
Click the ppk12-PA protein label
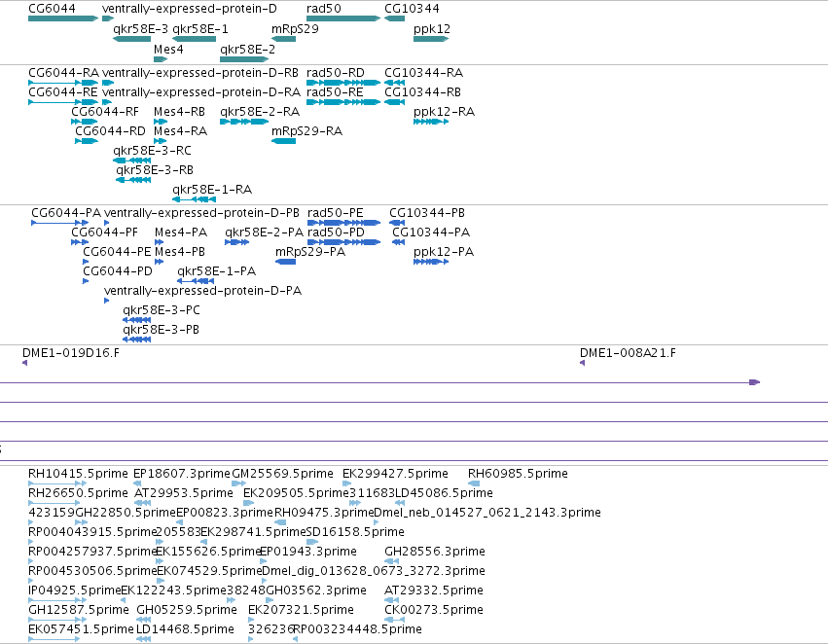point(444,252)
